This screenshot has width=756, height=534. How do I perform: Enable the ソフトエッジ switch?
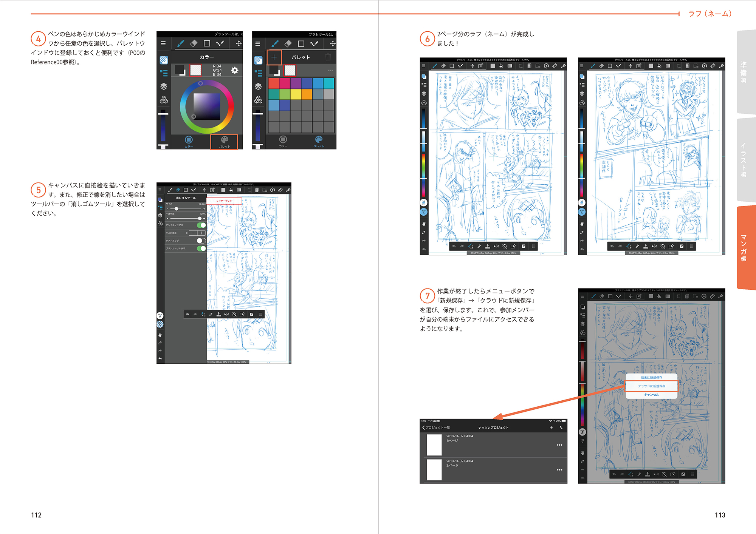coord(201,241)
